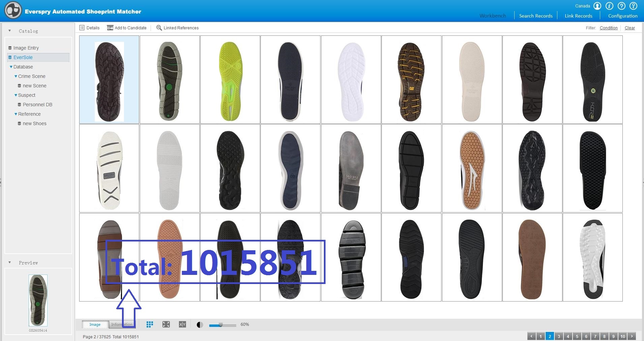The width and height of the screenshot is (644, 341).
Task: Click the right panel collapse handle
Action: [643, 182]
